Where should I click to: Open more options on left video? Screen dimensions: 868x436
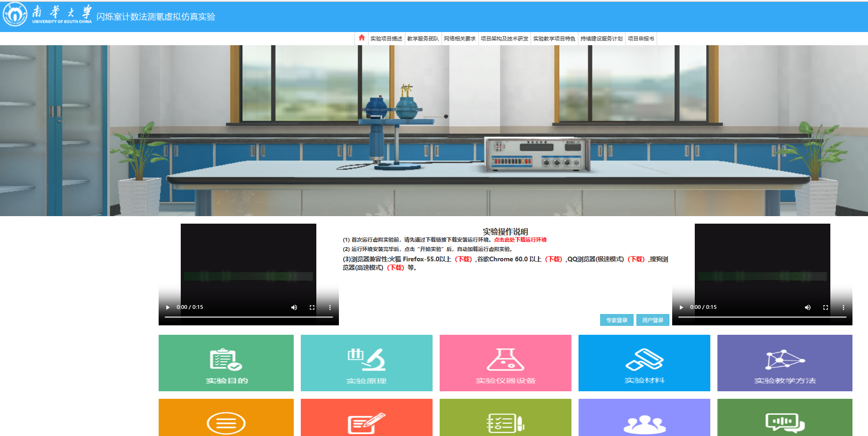330,307
